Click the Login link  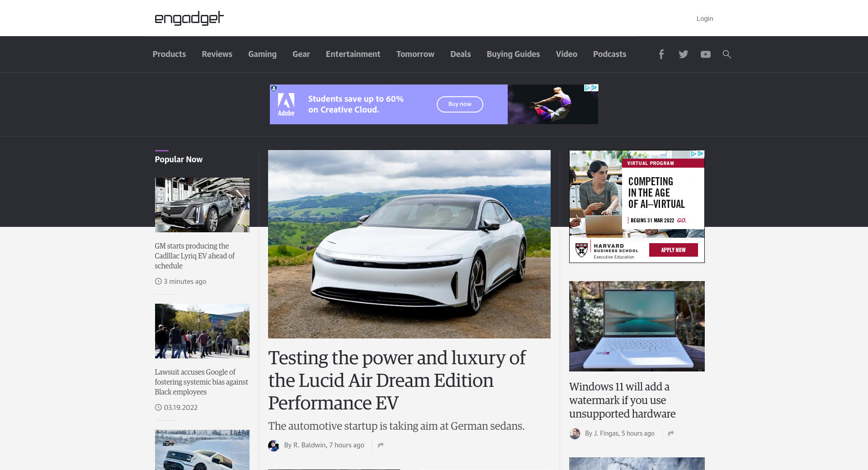click(x=705, y=19)
